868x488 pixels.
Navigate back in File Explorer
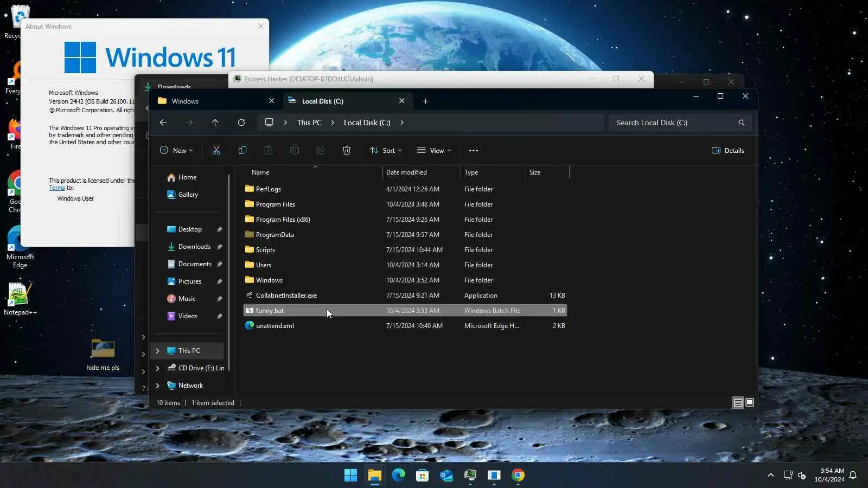[x=163, y=123]
